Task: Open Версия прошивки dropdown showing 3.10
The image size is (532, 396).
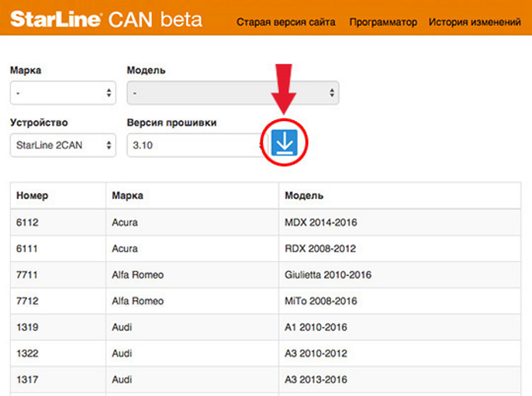Action: [x=197, y=145]
